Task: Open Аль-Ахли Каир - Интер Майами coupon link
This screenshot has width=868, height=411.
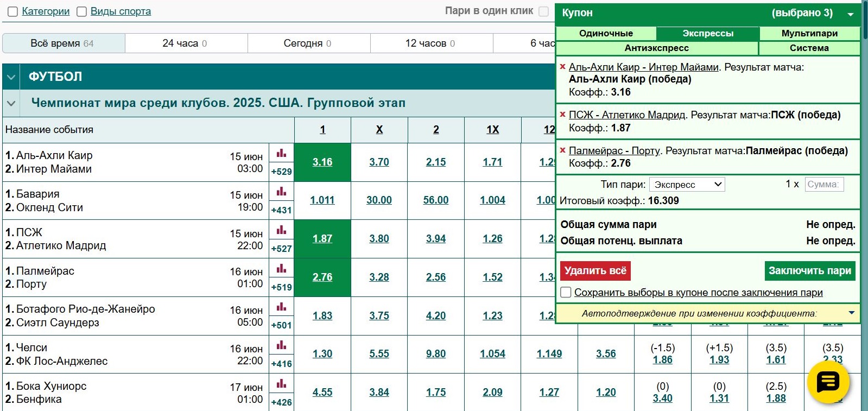Action: pyautogui.click(x=644, y=67)
